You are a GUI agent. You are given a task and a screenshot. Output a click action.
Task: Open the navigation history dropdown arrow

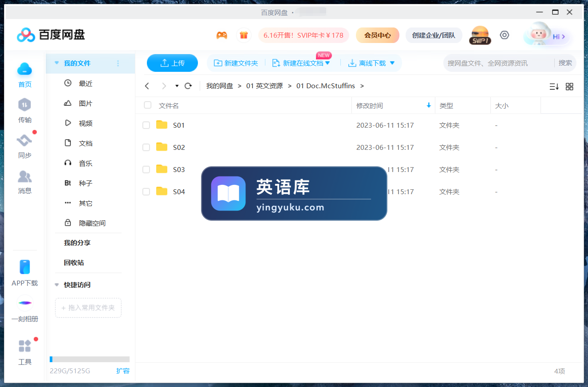[x=177, y=86]
